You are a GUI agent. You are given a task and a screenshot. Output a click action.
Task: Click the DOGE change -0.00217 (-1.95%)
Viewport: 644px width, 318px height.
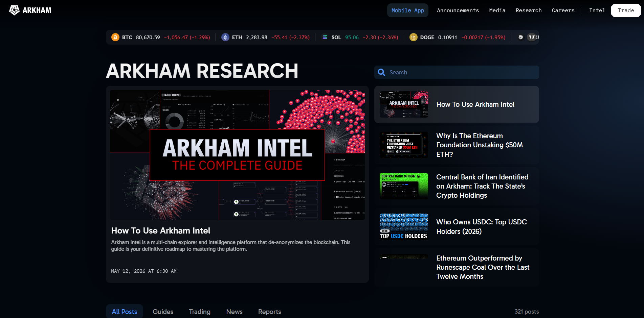pyautogui.click(x=484, y=37)
